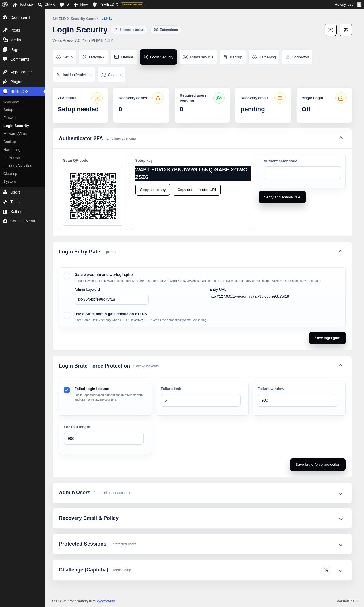This screenshot has width=364, height=607.
Task: Open System in SHIELD-X sidebar submenu
Action: coord(10,182)
